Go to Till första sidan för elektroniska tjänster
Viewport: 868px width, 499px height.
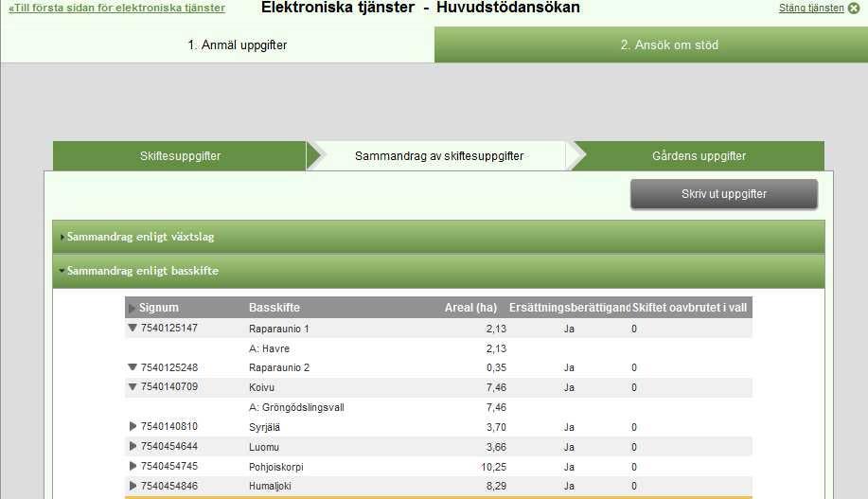116,8
